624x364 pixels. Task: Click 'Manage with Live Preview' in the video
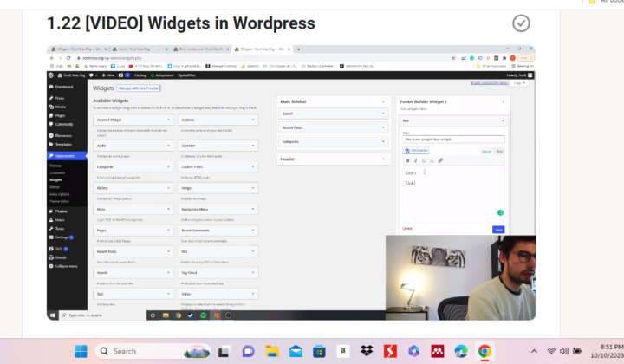(139, 88)
